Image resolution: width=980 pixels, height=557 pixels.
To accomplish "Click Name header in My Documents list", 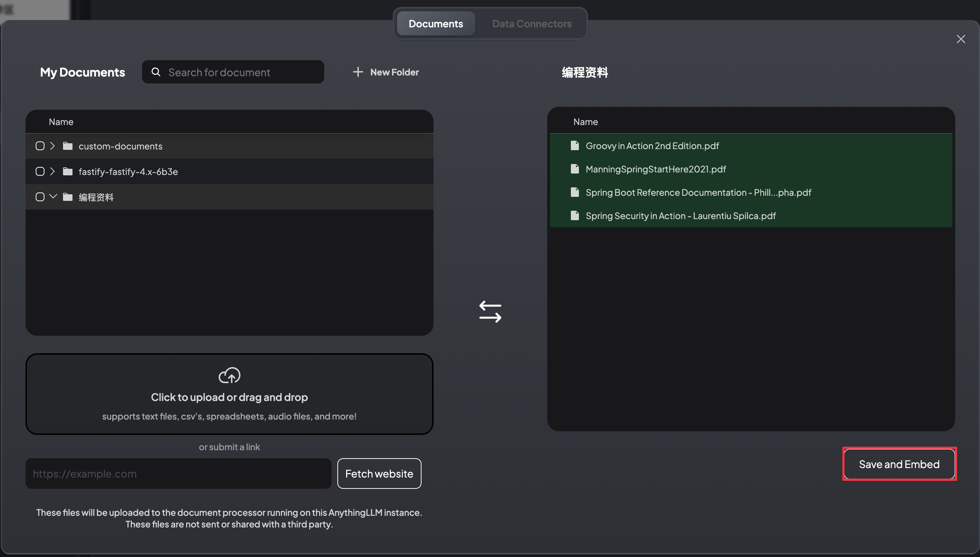I will pyautogui.click(x=61, y=122).
